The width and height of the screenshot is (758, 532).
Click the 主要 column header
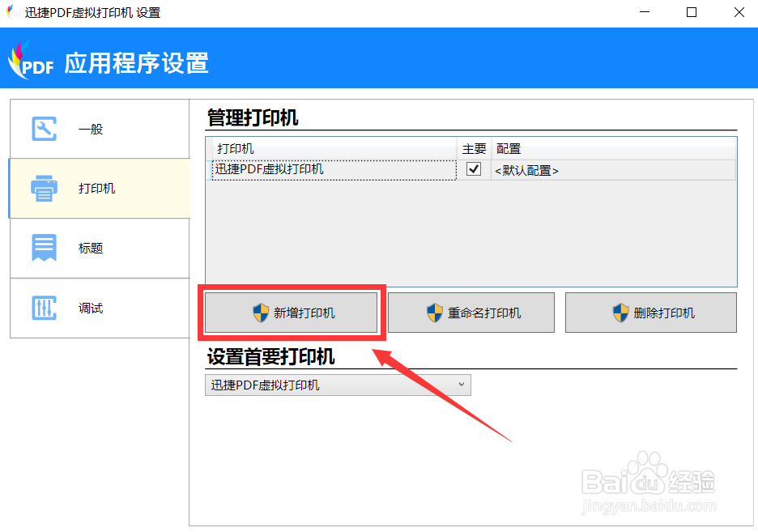(x=474, y=148)
